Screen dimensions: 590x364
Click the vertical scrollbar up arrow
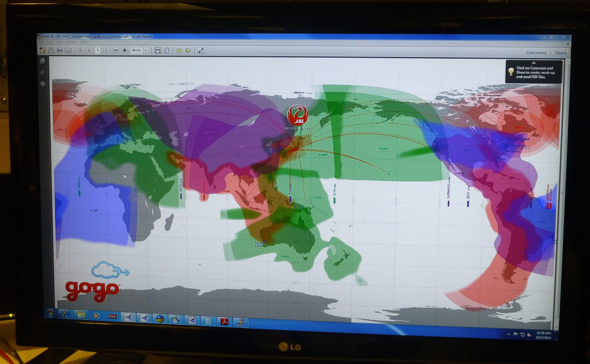(x=568, y=61)
